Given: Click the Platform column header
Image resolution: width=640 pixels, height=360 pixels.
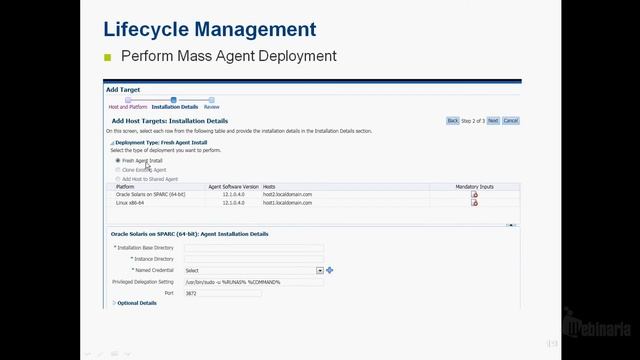Looking at the screenshot, I should coord(125,187).
